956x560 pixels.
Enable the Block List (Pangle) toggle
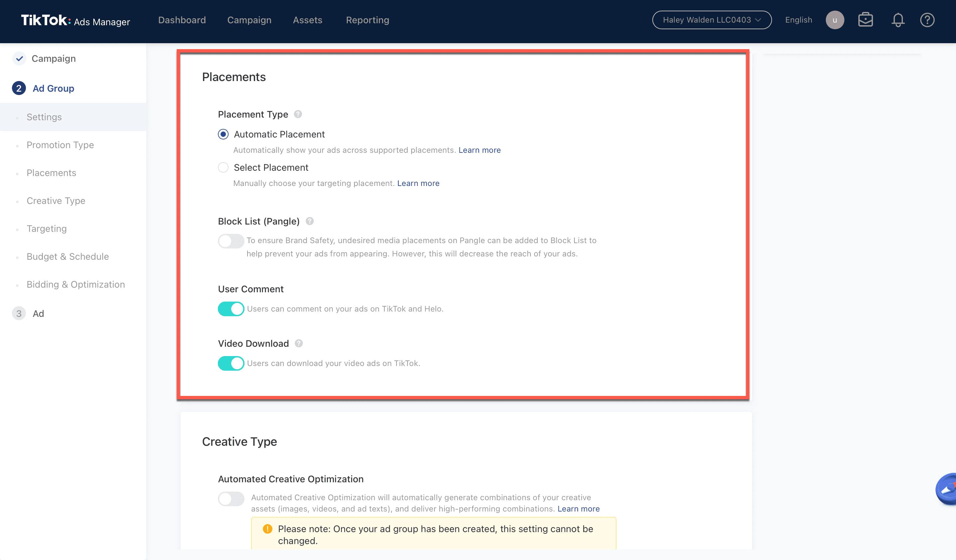coord(231,241)
